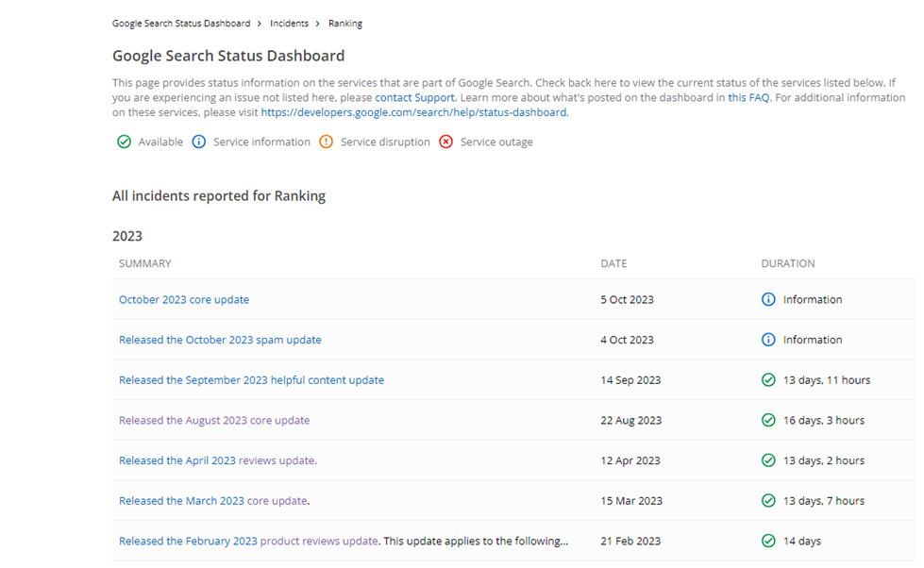Click the date 22 Aug 2023
924x568 pixels.
pos(631,420)
